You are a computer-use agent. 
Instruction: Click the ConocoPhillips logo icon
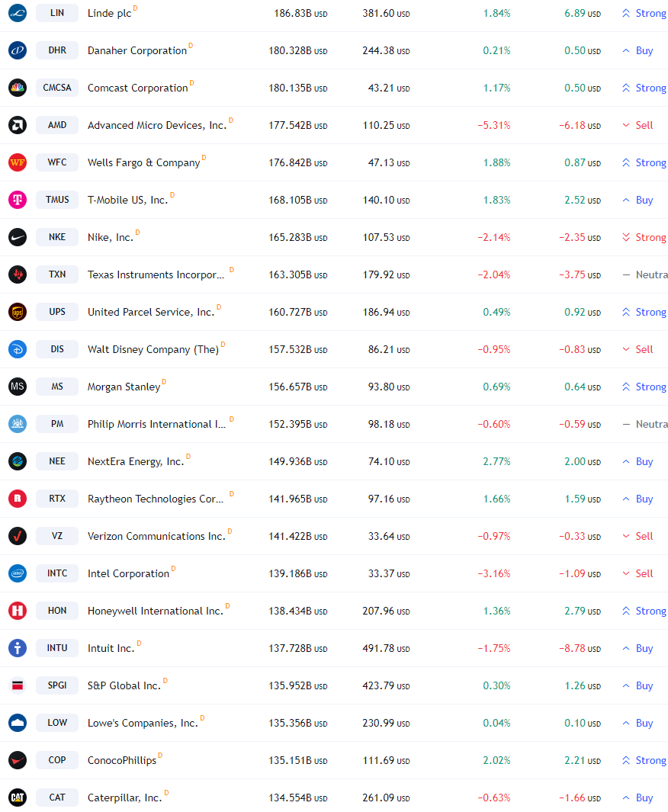click(x=18, y=759)
